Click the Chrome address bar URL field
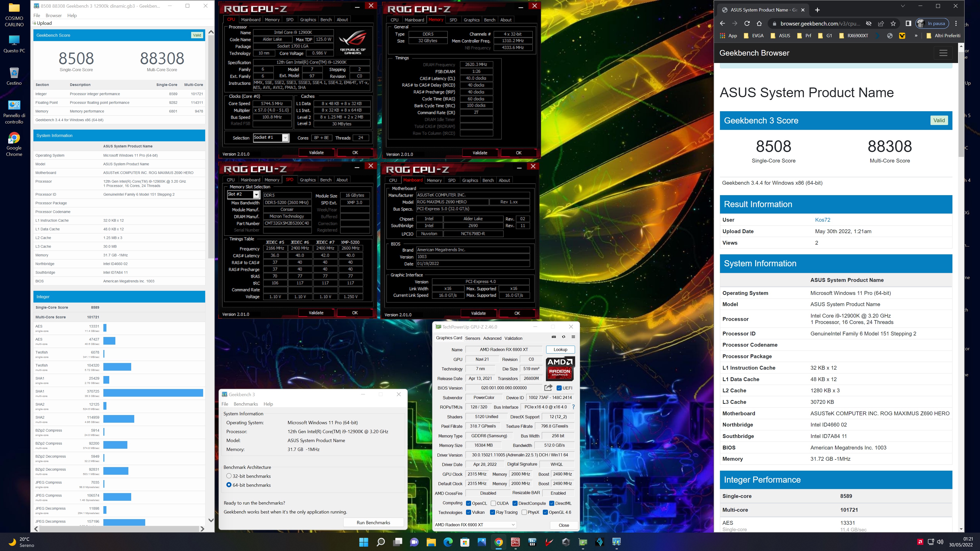Image resolution: width=980 pixels, height=551 pixels. (820, 23)
